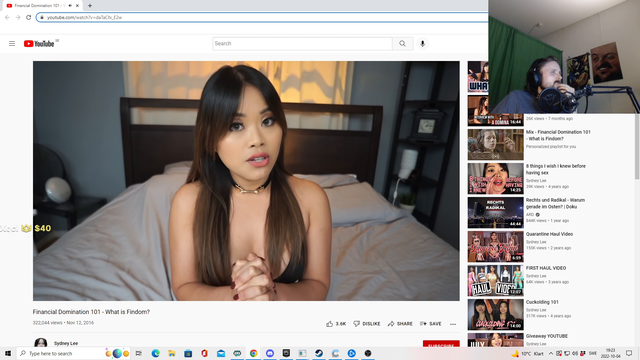Viewport: 640px width, 360px height.
Task: Open Giveaway YOUTUBE video title
Action: tap(547, 336)
